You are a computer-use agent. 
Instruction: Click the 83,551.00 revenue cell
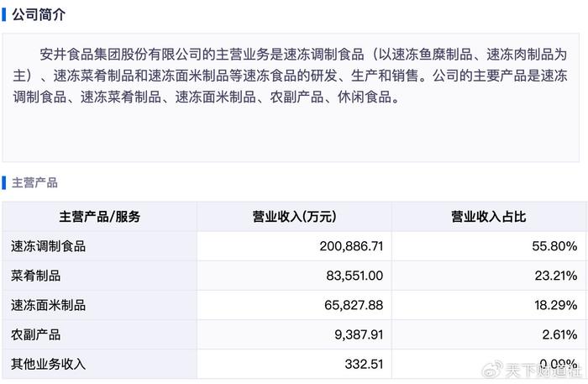[351, 276]
